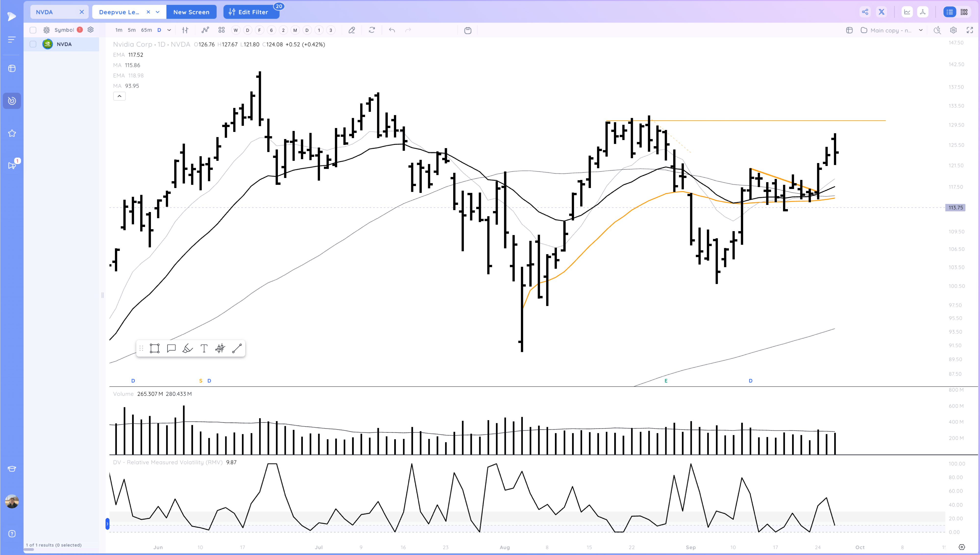The width and height of the screenshot is (980, 555).
Task: Select the text annotation tool
Action: click(204, 348)
